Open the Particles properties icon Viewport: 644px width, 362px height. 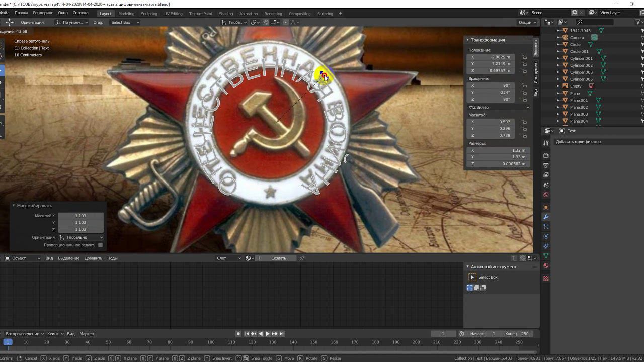[546, 227]
